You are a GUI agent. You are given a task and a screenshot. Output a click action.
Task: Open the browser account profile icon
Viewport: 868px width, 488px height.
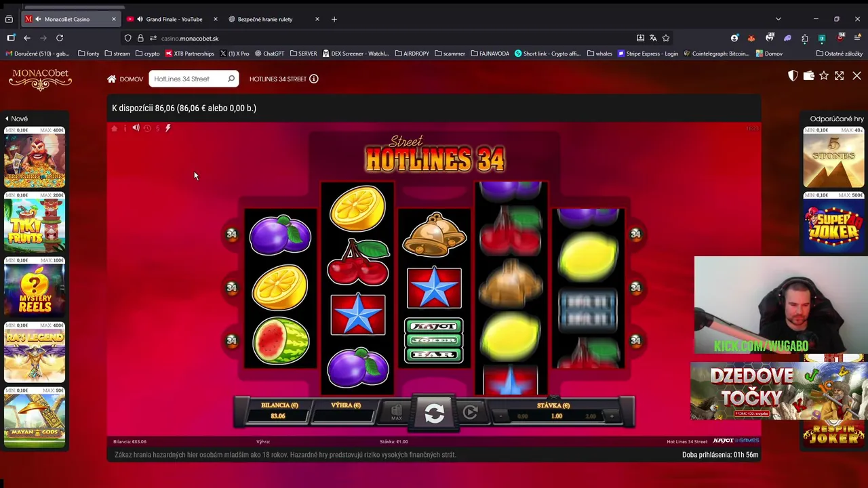[734, 38]
